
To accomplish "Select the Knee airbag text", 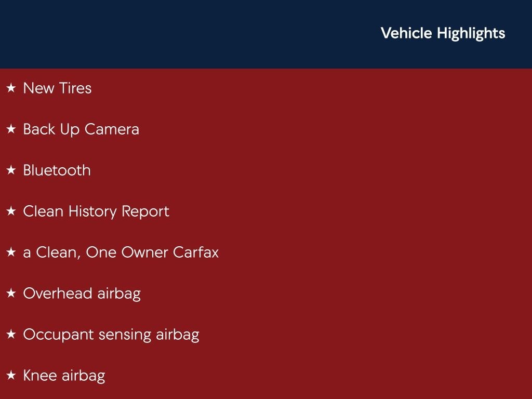I will click(x=64, y=376).
